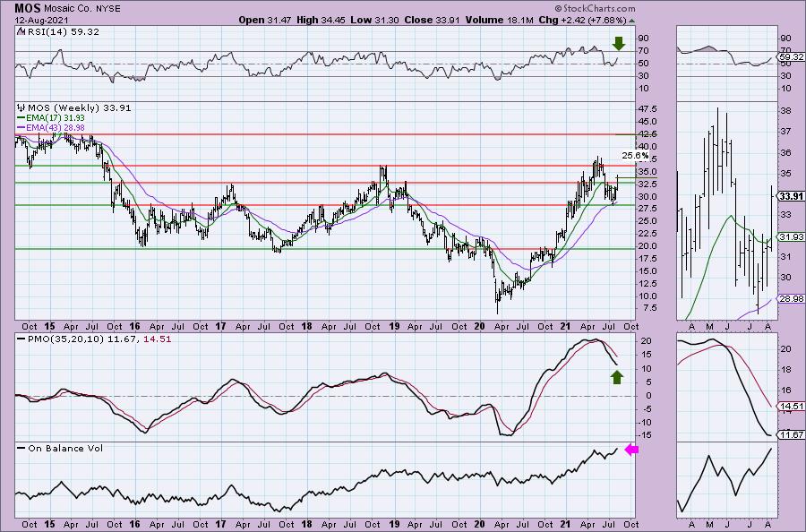Viewport: 806px width, 532px height.
Task: Open the StockCharts.com copyright link
Action: pyautogui.click(x=596, y=8)
